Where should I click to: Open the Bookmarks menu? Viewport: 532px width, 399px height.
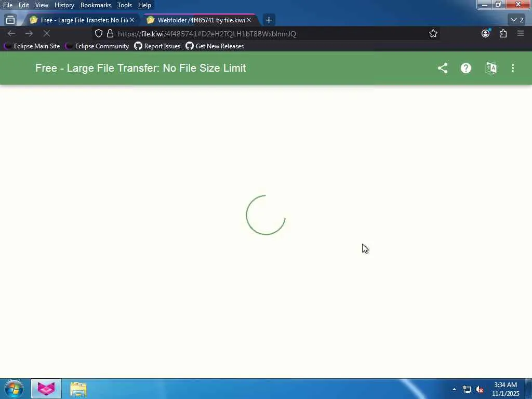pyautogui.click(x=96, y=5)
